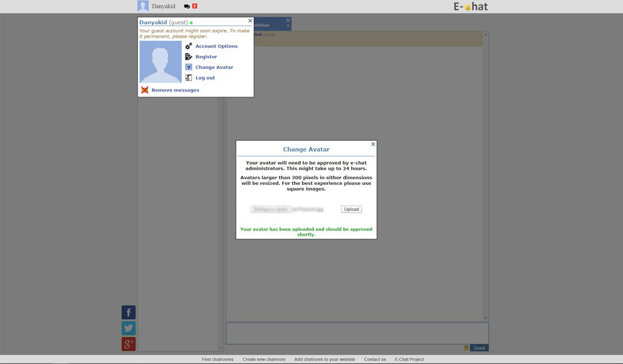Viewport: 623px width, 364px height.
Task: Close the Change Avatar dialog
Action: tap(373, 144)
